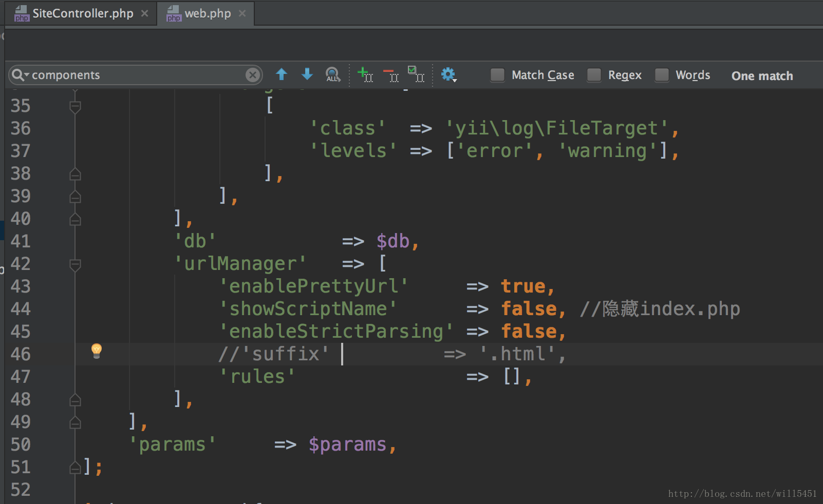Click the 'error' string on line 37
This screenshot has height=504, width=823.
(494, 151)
